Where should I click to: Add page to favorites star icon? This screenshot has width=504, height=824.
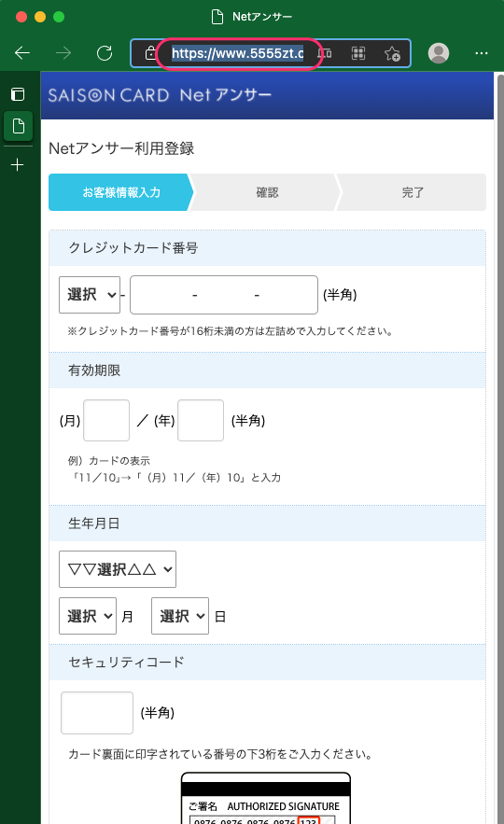pos(392,53)
